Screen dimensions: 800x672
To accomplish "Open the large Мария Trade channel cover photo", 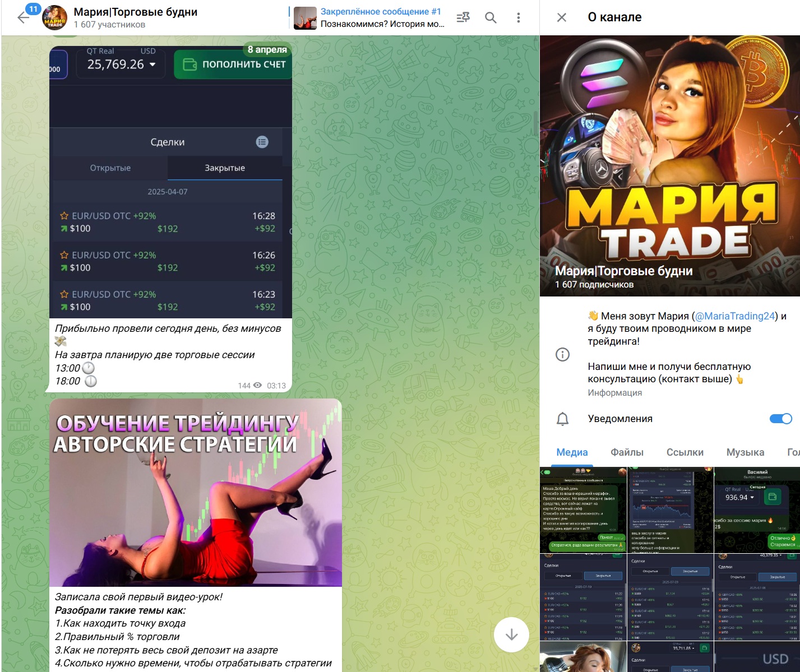I will pos(670,166).
